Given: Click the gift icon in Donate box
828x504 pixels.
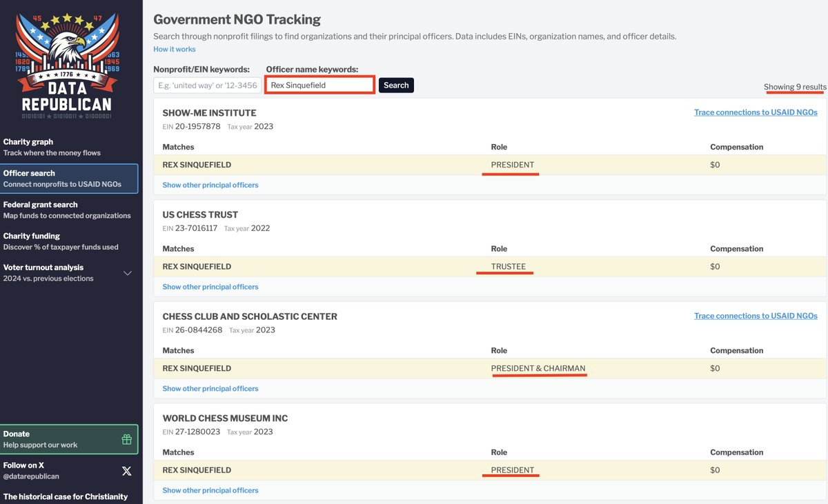Looking at the screenshot, I should (126, 439).
